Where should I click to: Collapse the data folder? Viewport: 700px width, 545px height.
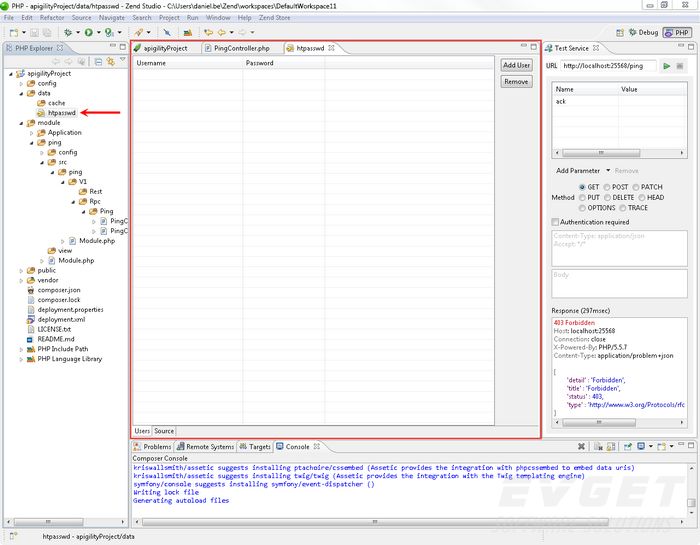[x=21, y=93]
